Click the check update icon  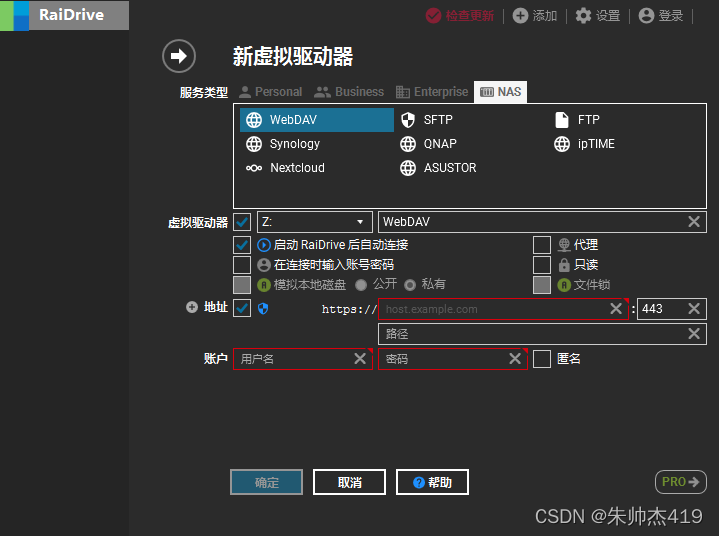click(x=433, y=16)
